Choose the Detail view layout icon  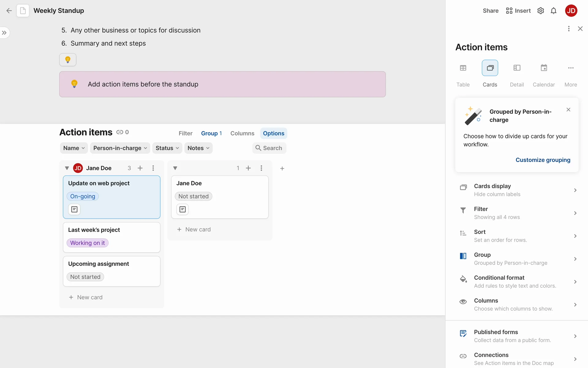coord(517,68)
